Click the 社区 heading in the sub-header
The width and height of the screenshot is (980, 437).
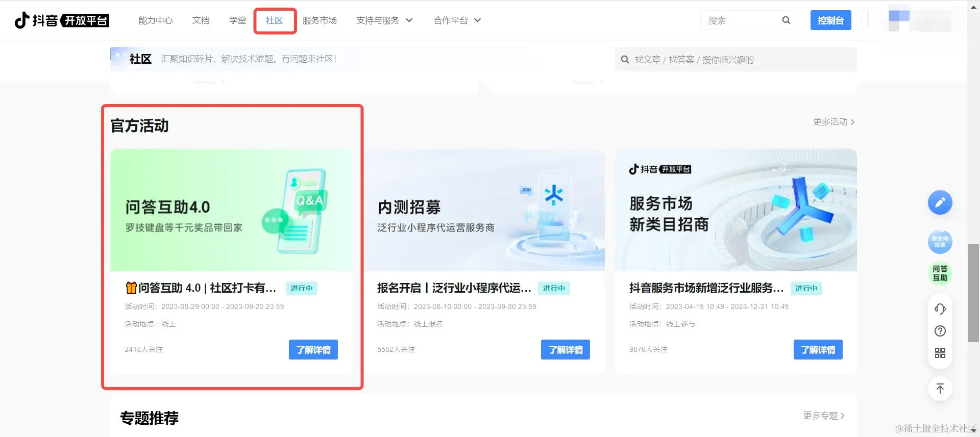pyautogui.click(x=140, y=59)
